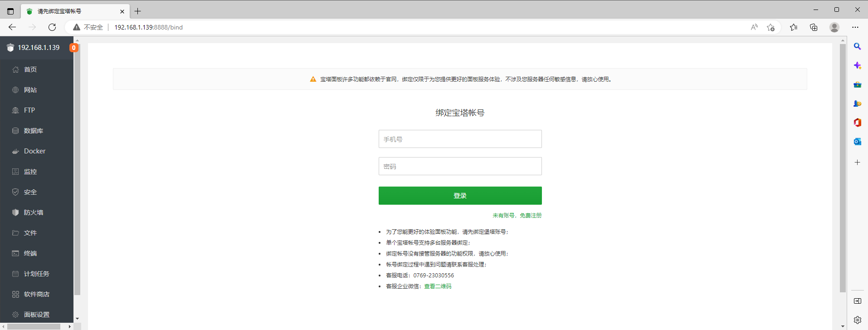
Task: Click the green 登录 button
Action: [x=460, y=196]
